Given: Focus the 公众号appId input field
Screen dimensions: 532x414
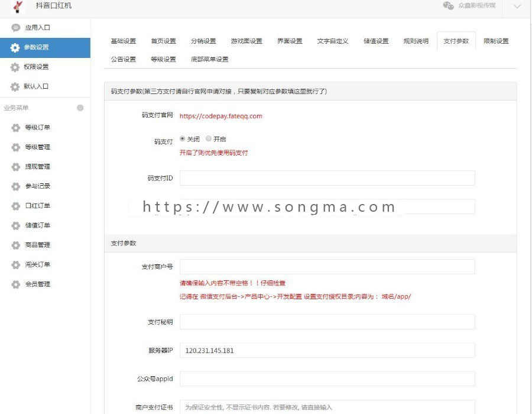Looking at the screenshot, I should point(327,379).
